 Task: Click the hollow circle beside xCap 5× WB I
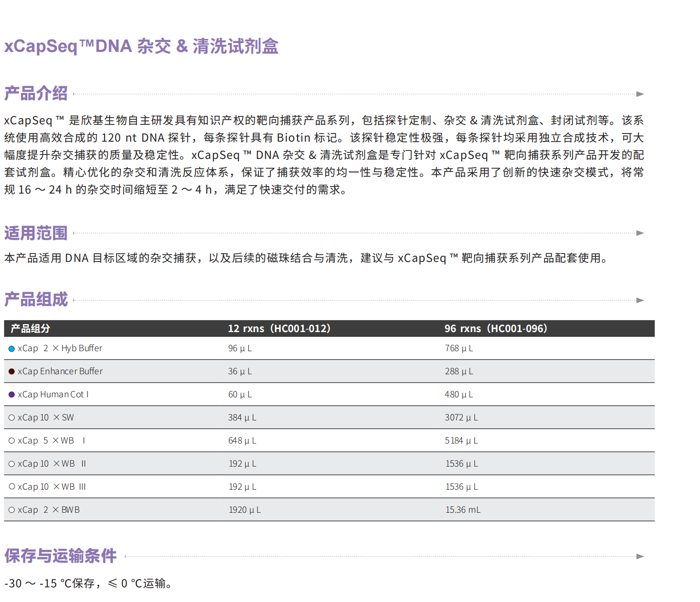tap(12, 441)
